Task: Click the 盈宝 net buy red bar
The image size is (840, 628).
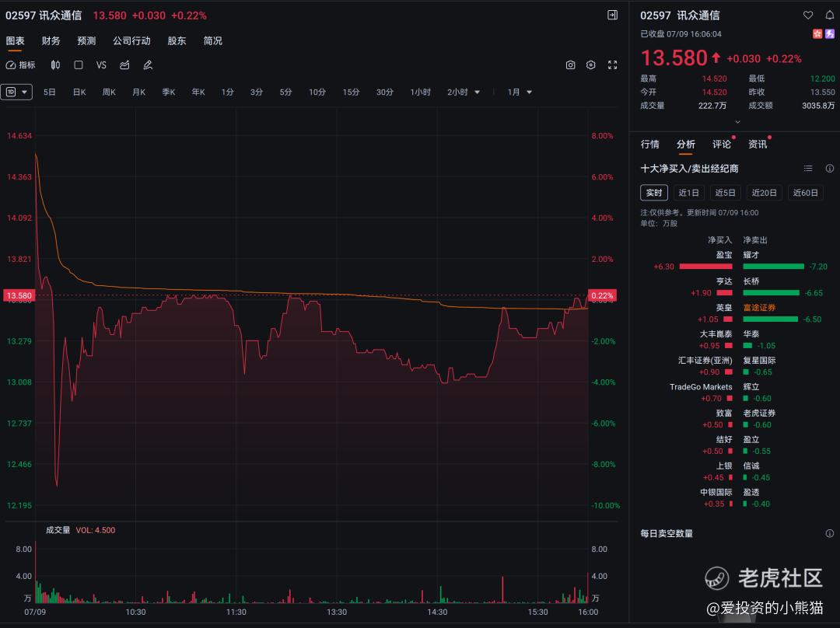Action: (705, 267)
